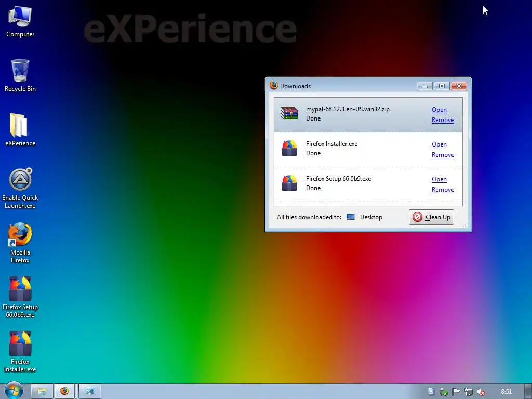Click Firefox Installer.exe icon in Downloads list
The image size is (532, 399).
click(289, 148)
